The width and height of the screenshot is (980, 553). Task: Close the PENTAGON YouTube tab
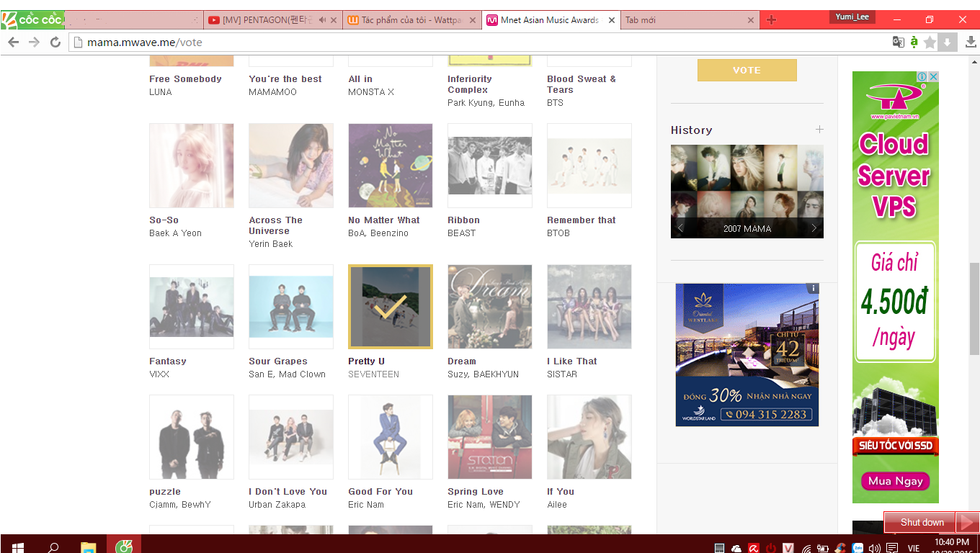334,20
